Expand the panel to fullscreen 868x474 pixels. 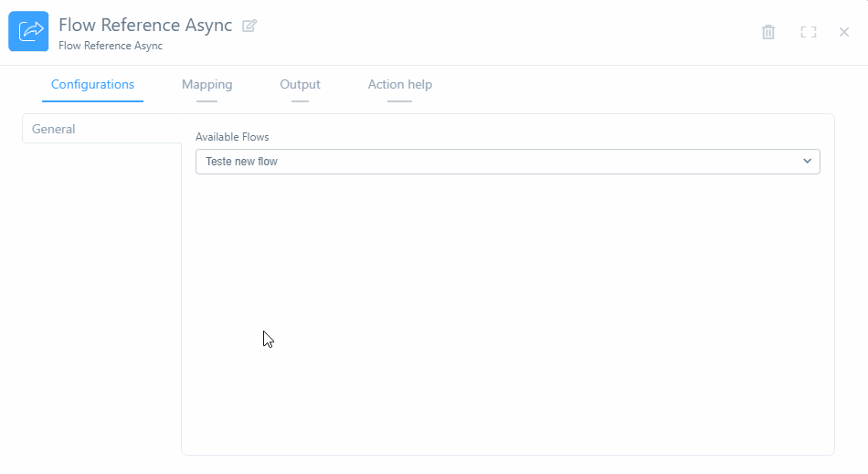[x=809, y=32]
